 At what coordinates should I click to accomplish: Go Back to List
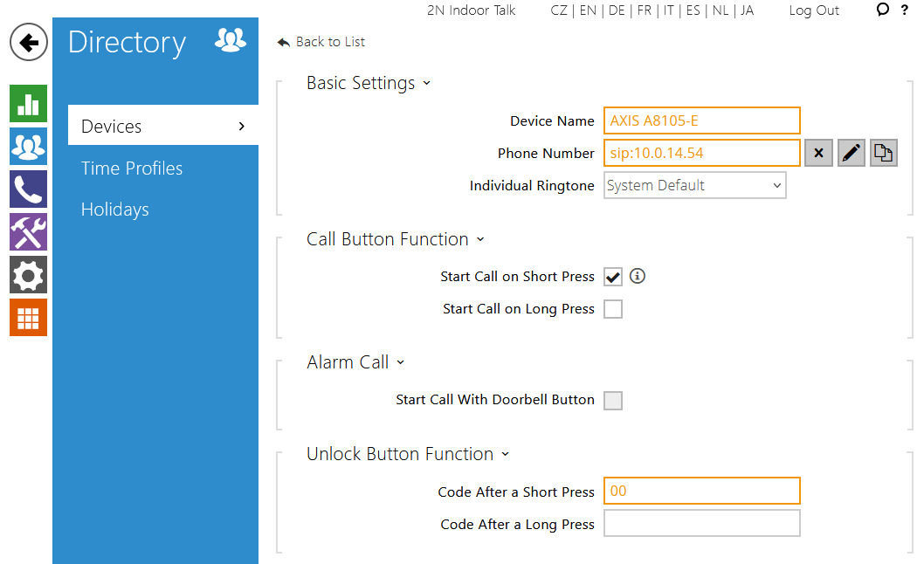tap(321, 42)
